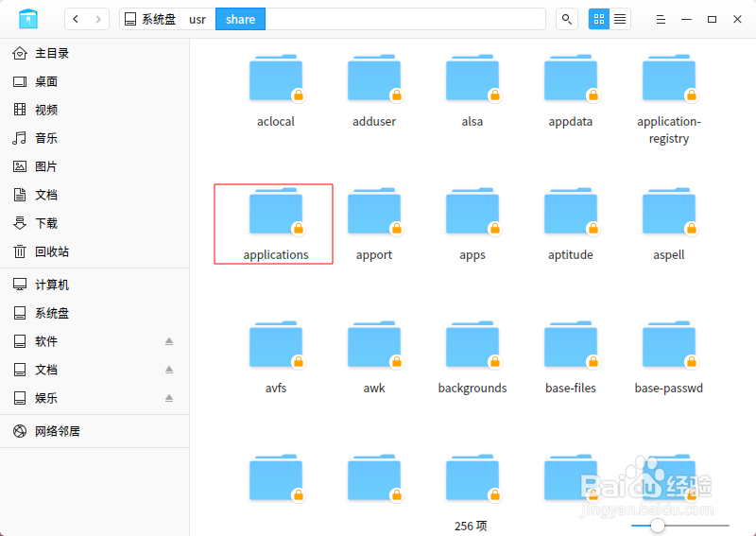This screenshot has height=536, width=756.
Task: Open the 娱乐 drive in the sidebar
Action: tap(94, 398)
